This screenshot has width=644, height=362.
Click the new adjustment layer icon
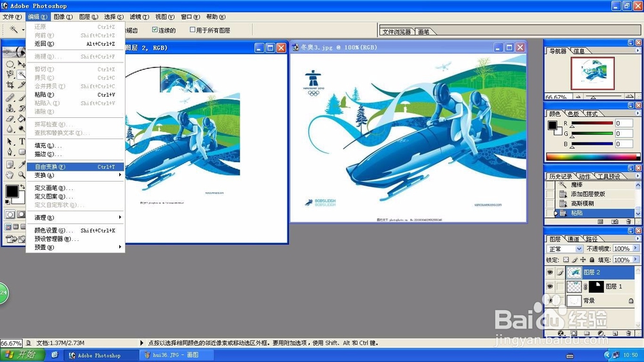[x=601, y=333]
